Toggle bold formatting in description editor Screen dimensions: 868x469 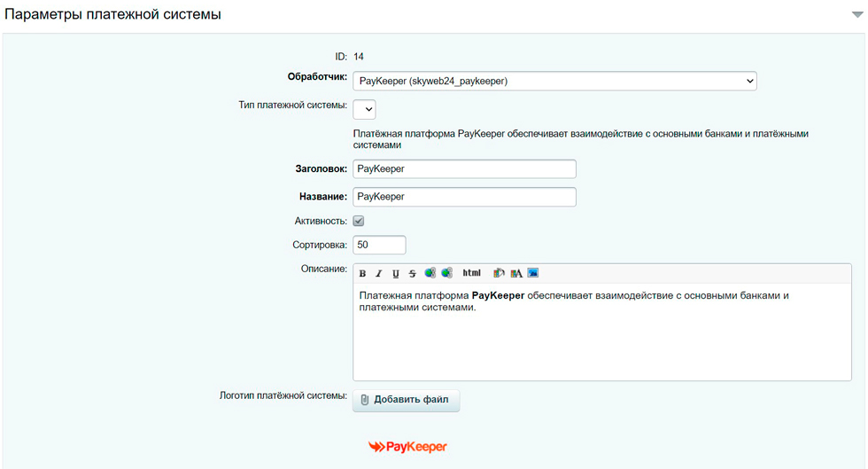tap(362, 273)
